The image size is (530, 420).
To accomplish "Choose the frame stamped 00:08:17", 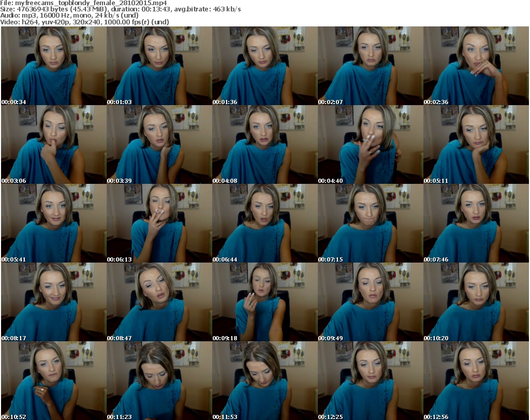I will [54, 302].
